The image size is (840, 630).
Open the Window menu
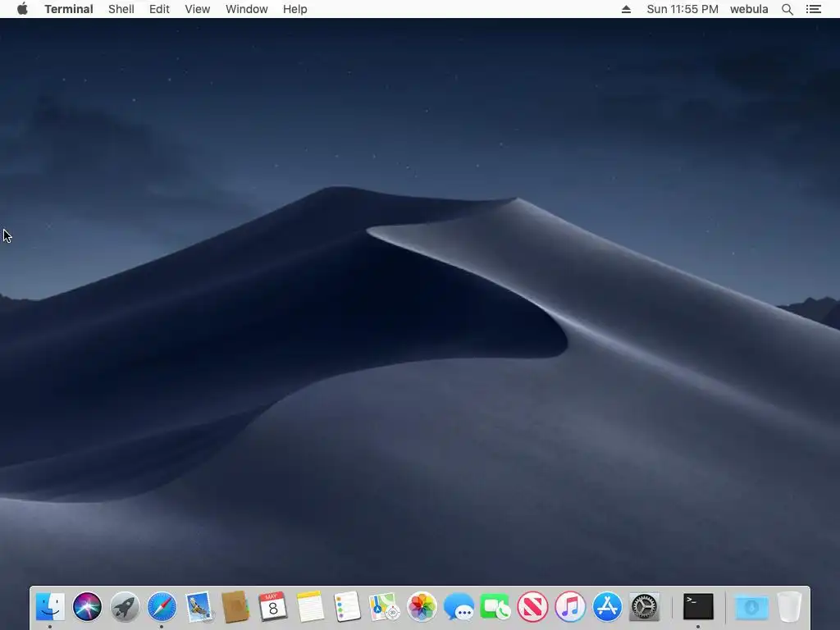click(246, 9)
